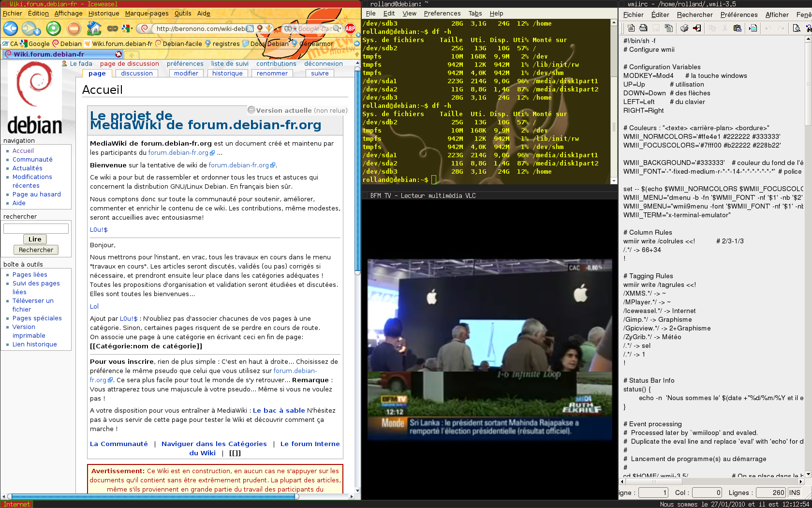Open a new tab with plus button
This screenshot has width=812, height=508.
point(132,55)
